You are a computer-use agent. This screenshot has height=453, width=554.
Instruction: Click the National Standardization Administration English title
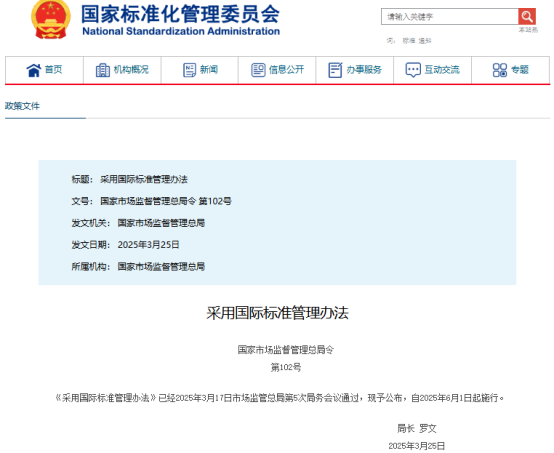pyautogui.click(x=181, y=31)
